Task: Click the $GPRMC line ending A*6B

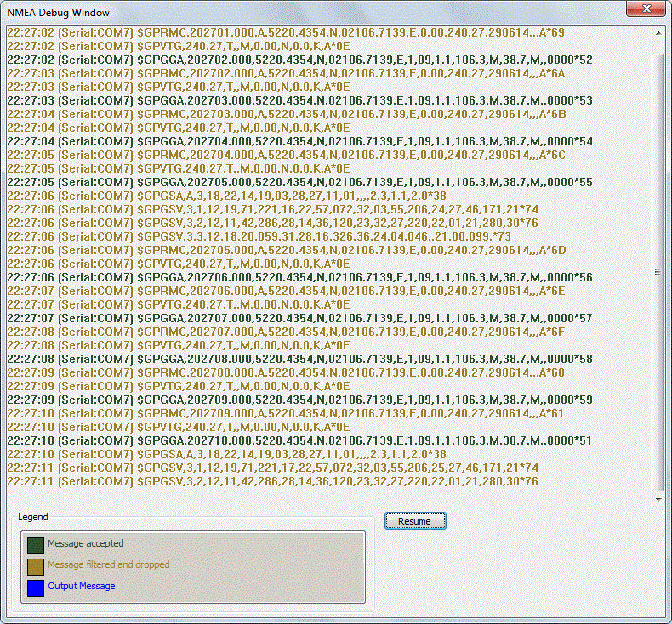Action: pos(287,115)
